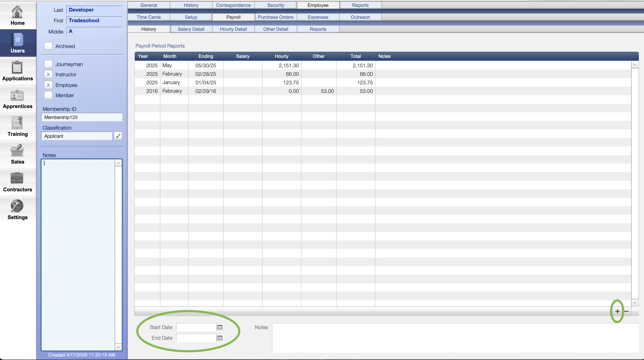The width and height of the screenshot is (644, 360).
Task: Select the May 05/30/25 payroll row
Action: (383, 65)
